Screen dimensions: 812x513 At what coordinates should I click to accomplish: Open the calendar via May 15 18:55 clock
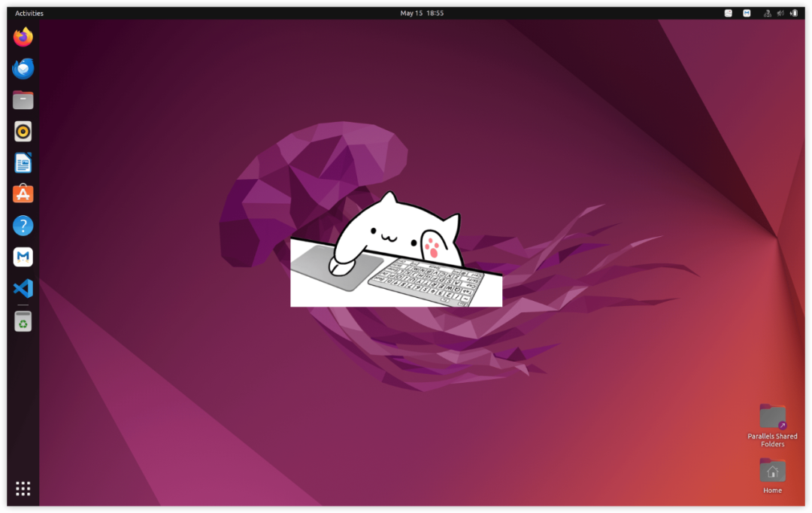pyautogui.click(x=422, y=13)
